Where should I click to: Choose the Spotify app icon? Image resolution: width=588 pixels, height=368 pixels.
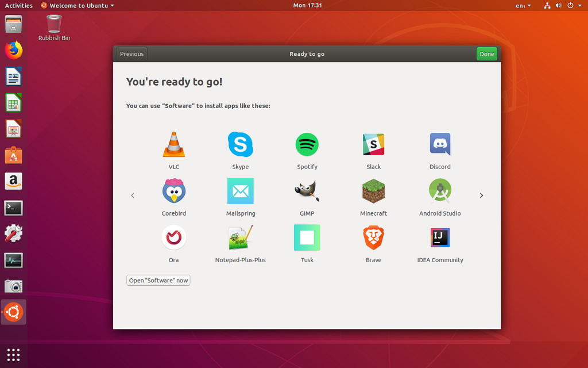[307, 144]
